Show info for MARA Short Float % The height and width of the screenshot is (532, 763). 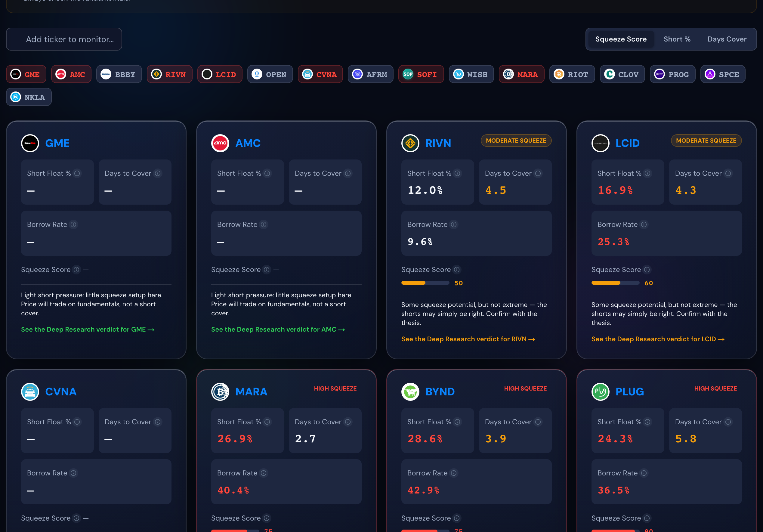(x=267, y=422)
